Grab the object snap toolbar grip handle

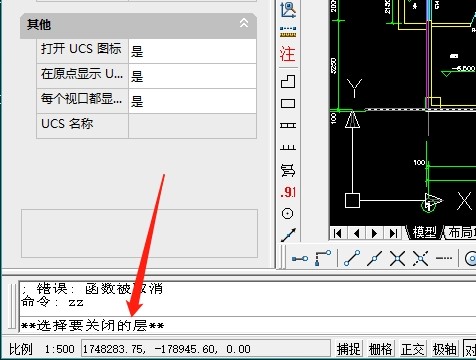pos(283,257)
